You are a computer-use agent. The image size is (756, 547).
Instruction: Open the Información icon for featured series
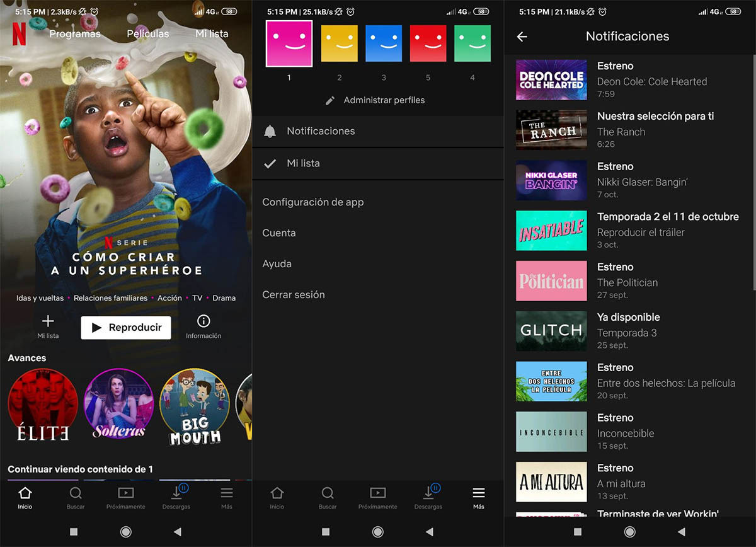[x=203, y=327]
